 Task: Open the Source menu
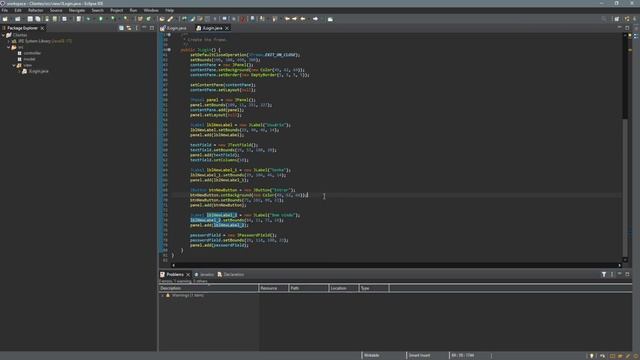click(x=56, y=10)
